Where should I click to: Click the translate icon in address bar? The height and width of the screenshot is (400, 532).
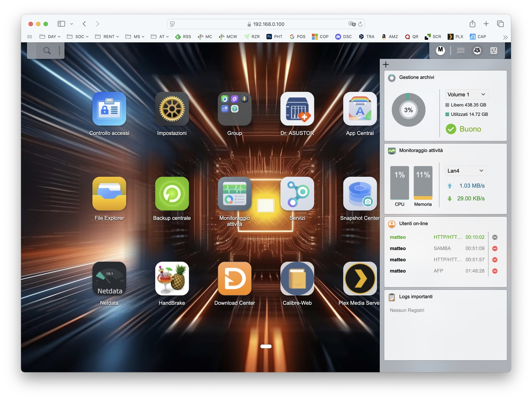click(x=352, y=24)
